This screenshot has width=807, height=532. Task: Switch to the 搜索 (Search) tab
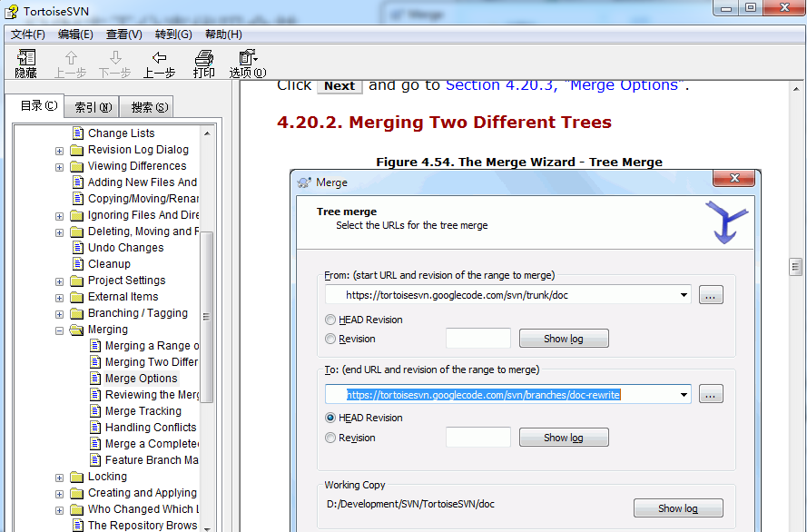(x=149, y=107)
